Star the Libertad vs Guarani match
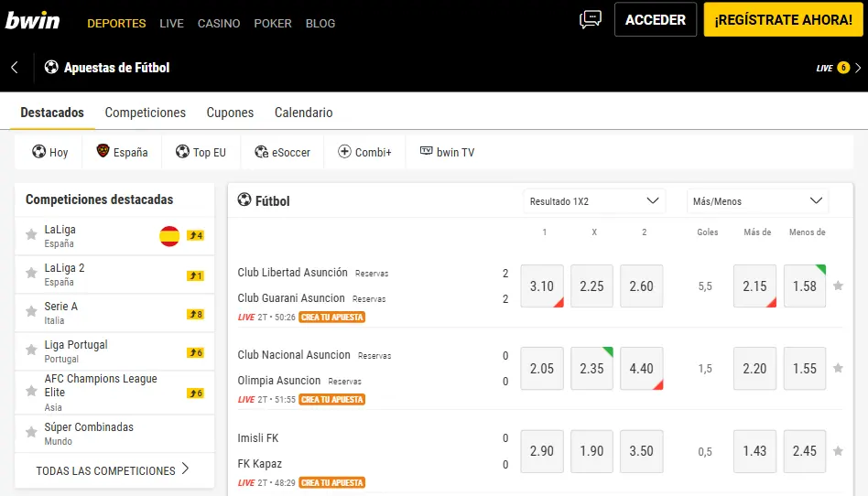This screenshot has height=496, width=868. pyautogui.click(x=838, y=286)
